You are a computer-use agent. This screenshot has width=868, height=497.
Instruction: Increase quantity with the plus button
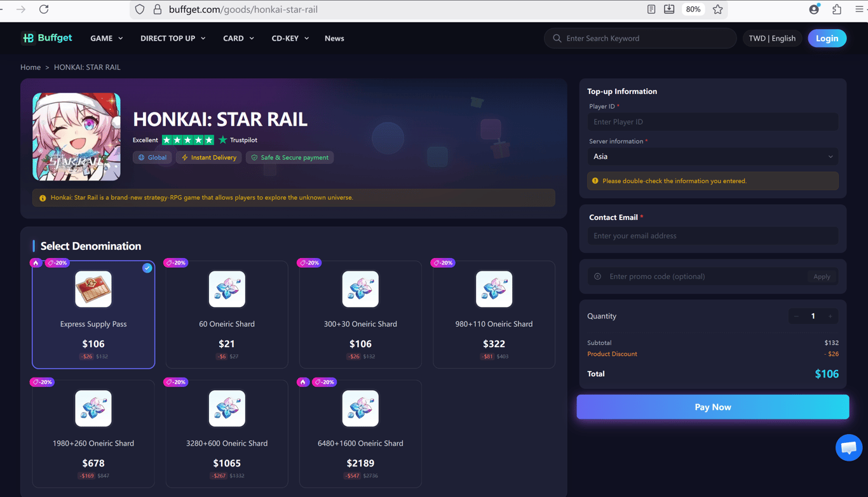[830, 316]
